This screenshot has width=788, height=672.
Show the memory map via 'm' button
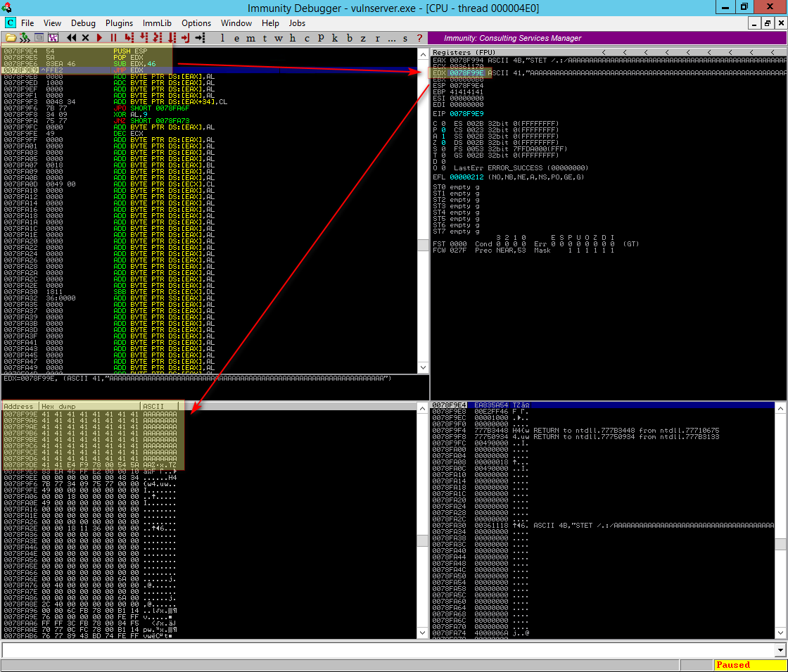(250, 38)
